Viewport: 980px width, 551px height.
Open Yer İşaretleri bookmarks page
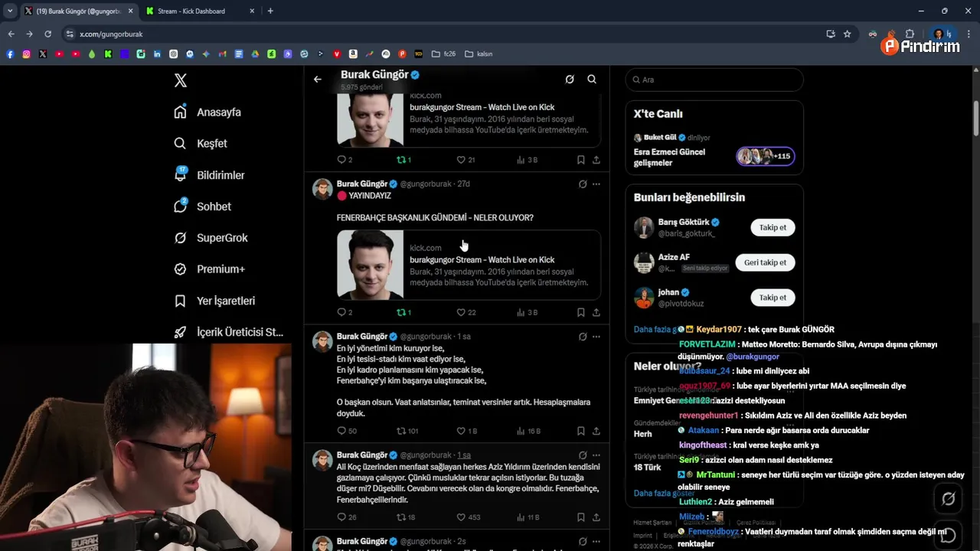pos(214,301)
